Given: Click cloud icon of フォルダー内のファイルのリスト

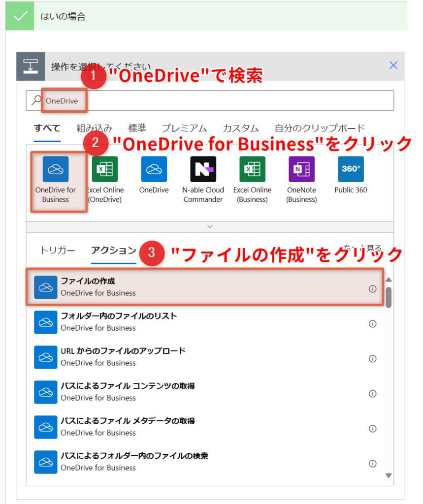Looking at the screenshot, I should 46,322.
